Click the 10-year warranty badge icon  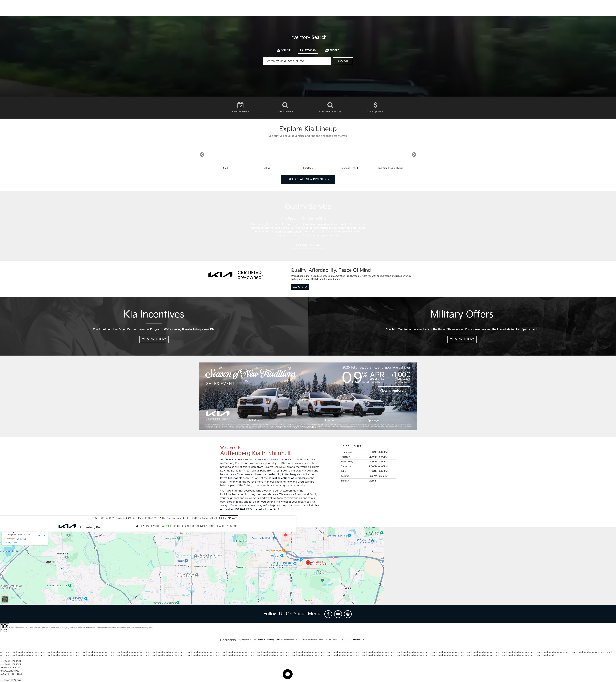pos(4,628)
